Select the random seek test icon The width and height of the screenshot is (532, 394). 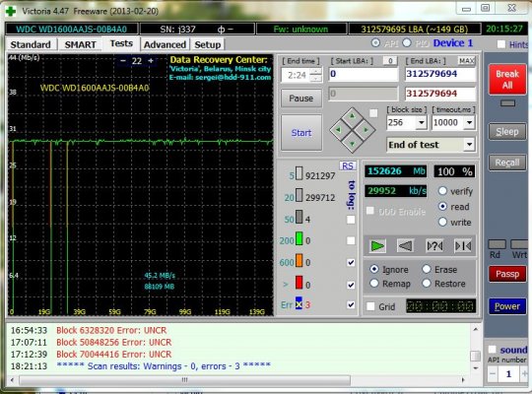point(434,245)
